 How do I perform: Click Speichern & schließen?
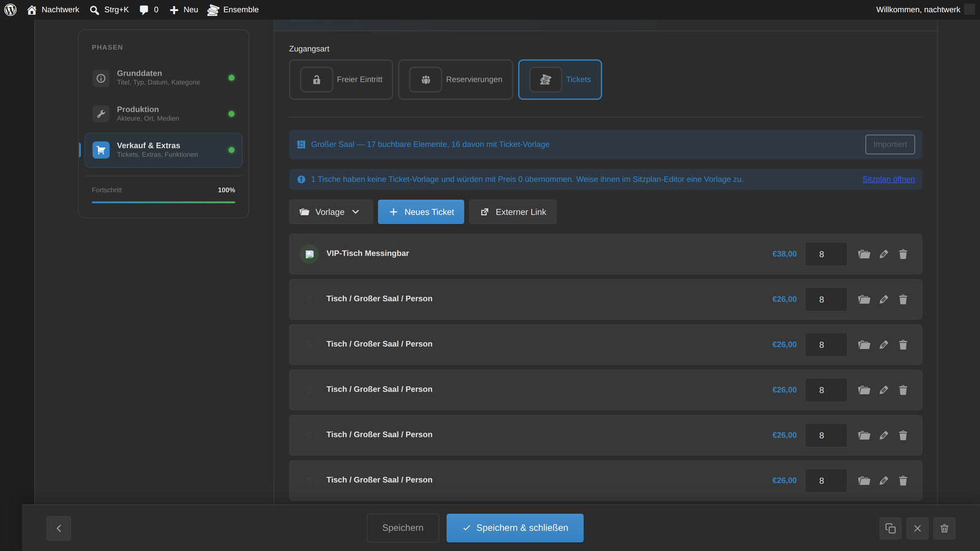515,528
